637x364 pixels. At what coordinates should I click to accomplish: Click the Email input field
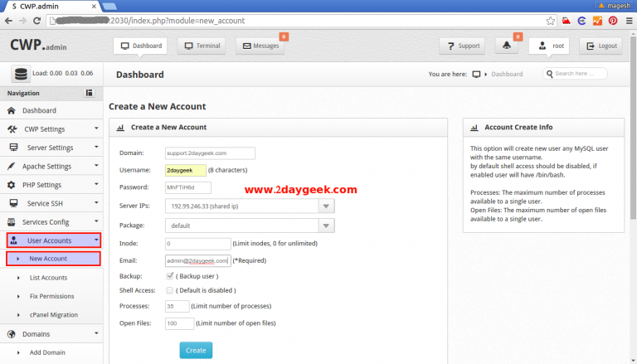click(x=197, y=260)
